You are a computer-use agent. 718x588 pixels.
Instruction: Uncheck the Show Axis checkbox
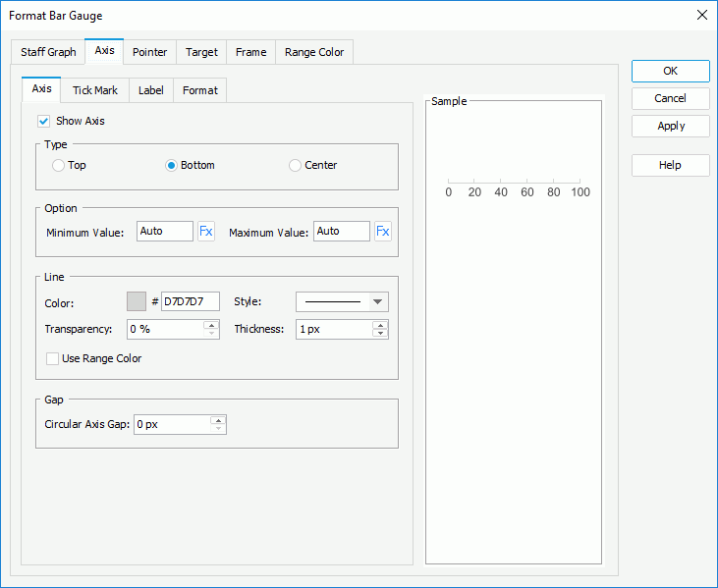[x=44, y=122]
